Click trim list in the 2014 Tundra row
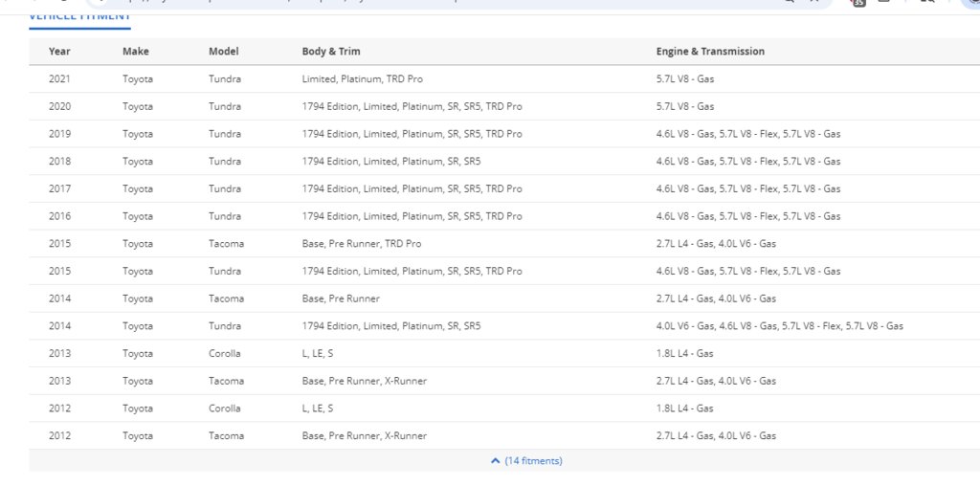The width and height of the screenshot is (980, 486). (x=391, y=326)
